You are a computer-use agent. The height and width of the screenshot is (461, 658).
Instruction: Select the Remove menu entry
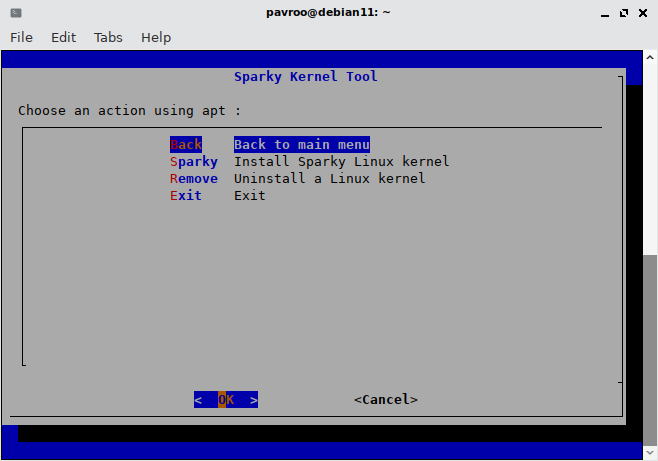tap(194, 179)
